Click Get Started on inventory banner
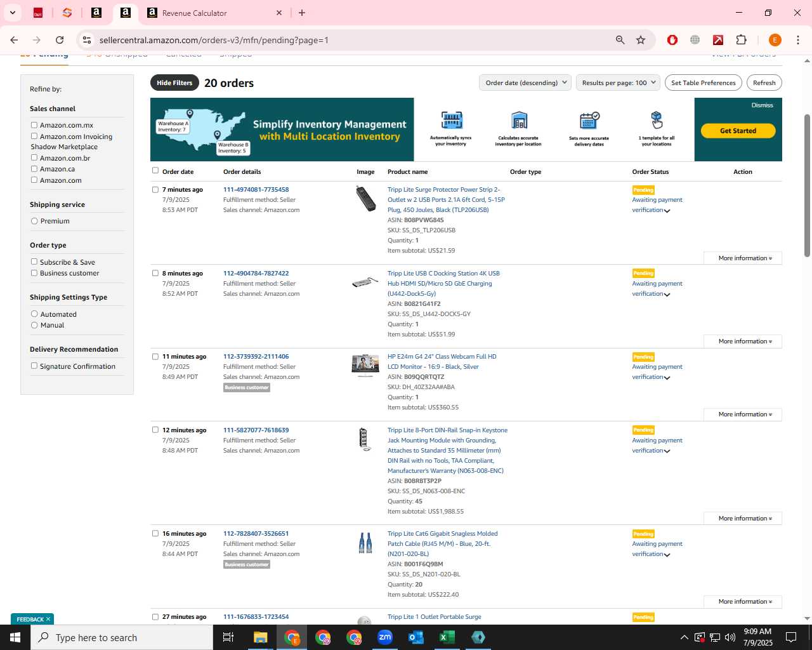This screenshot has height=650, width=812. [738, 131]
